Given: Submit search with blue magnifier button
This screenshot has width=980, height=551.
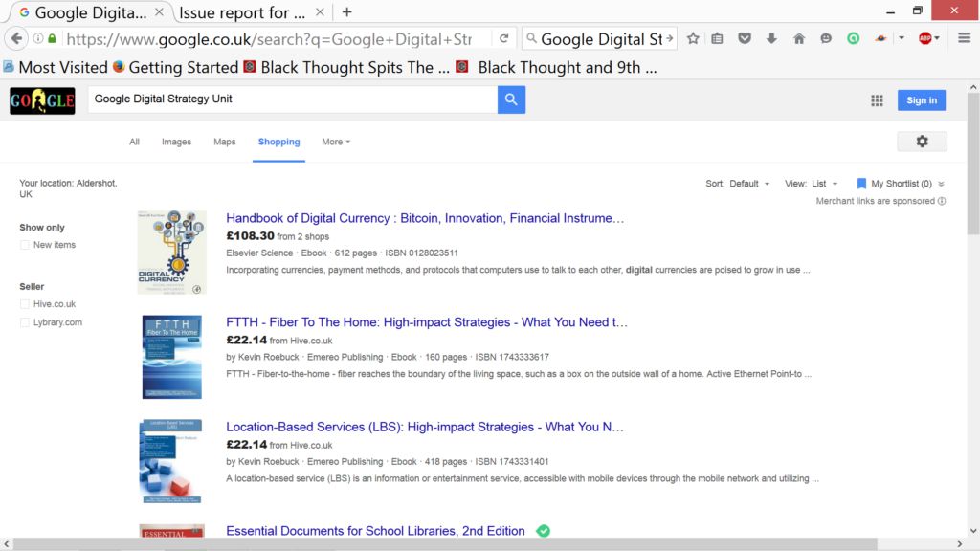Looking at the screenshot, I should pyautogui.click(x=511, y=99).
